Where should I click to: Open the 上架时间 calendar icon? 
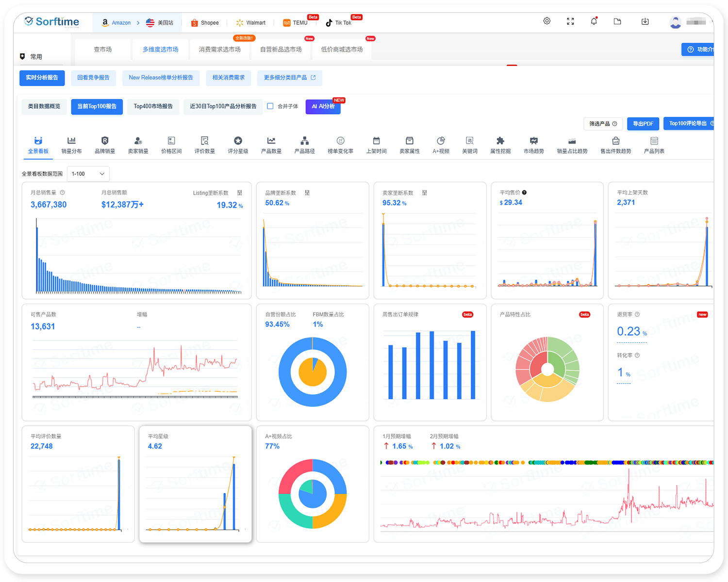376,141
